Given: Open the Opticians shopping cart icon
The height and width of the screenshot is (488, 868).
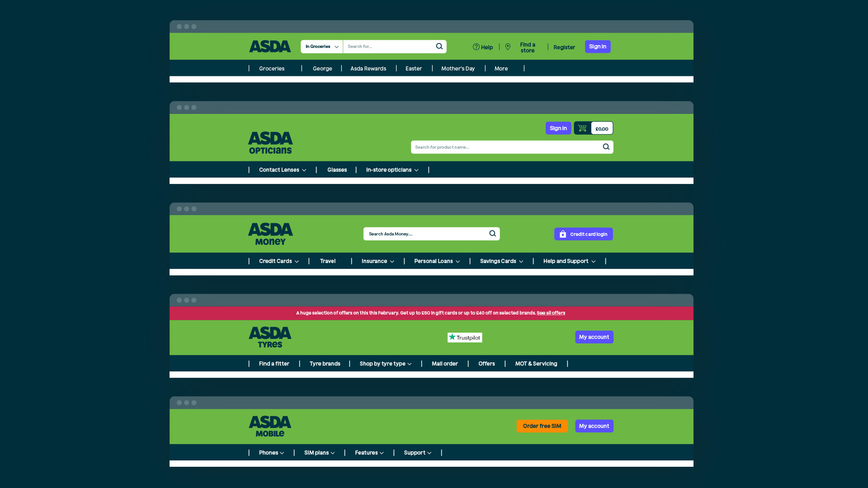Looking at the screenshot, I should pos(582,128).
